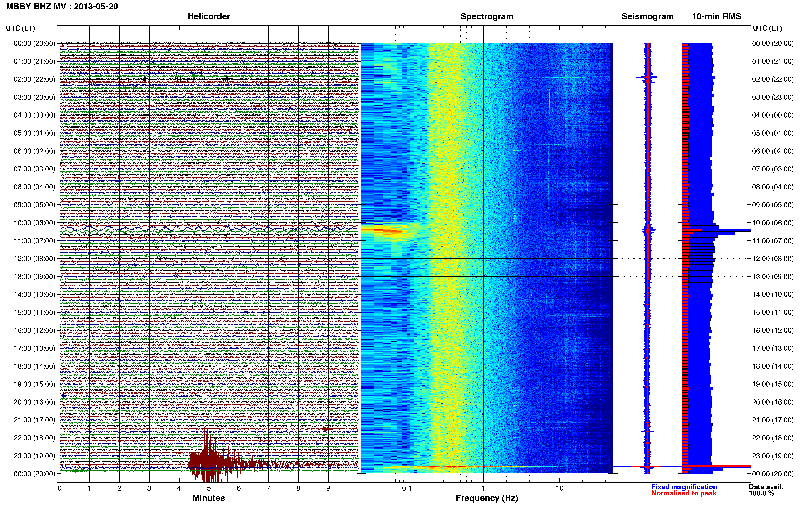Click the '9' tick on the Minutes axis
The height and width of the screenshot is (508, 812).
(328, 488)
